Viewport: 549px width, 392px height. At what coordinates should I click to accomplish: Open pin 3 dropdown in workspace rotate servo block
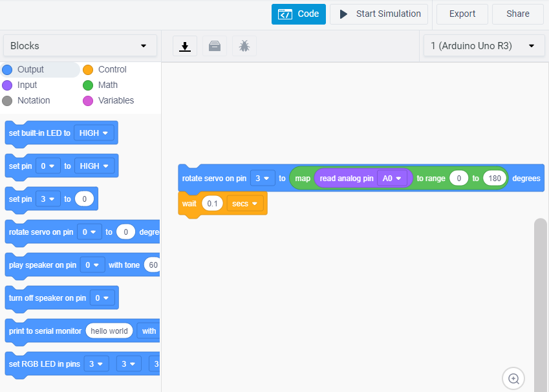click(263, 179)
